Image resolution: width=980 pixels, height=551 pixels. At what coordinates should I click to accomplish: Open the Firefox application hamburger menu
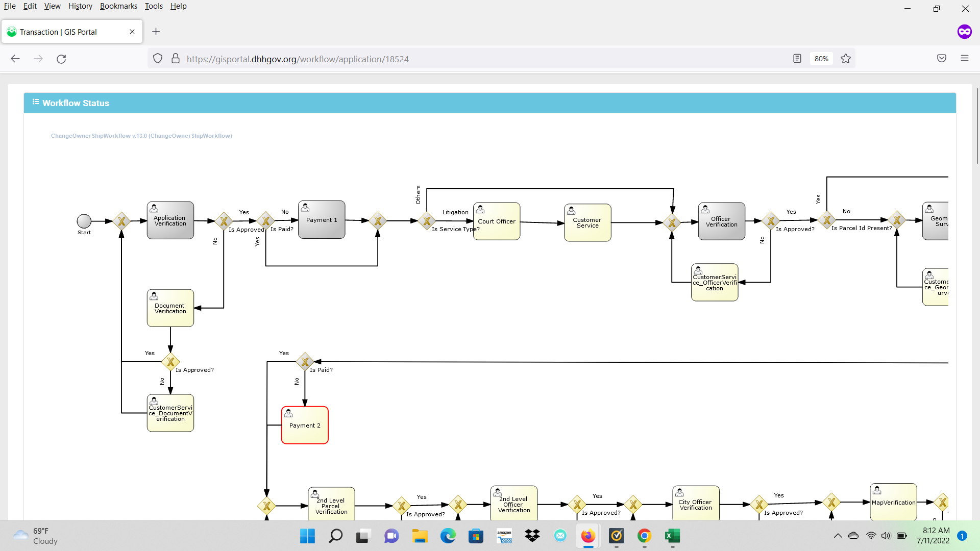[x=965, y=58]
